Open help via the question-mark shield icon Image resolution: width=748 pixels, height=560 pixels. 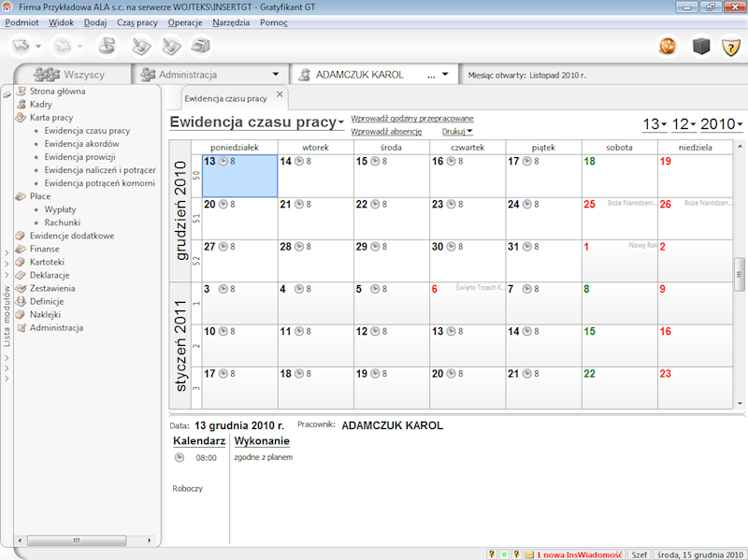click(730, 46)
